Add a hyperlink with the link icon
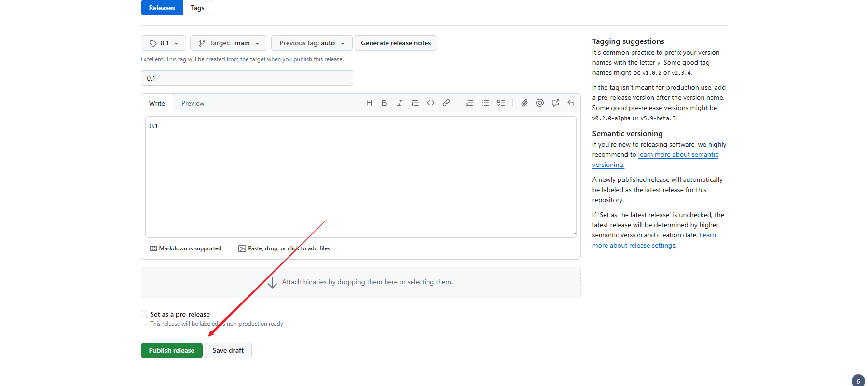The height and width of the screenshot is (386, 868). pyautogui.click(x=446, y=103)
